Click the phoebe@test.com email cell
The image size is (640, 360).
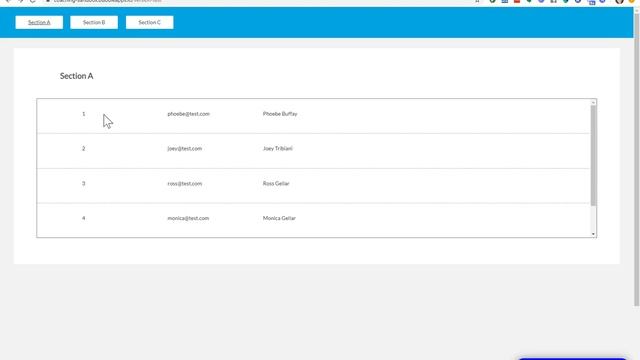coord(189,114)
